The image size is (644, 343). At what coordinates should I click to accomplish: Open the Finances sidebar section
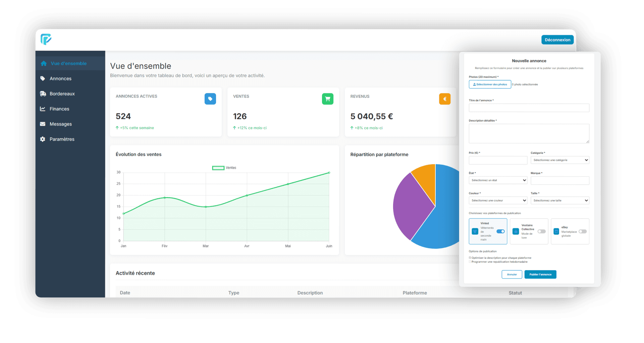tap(59, 109)
